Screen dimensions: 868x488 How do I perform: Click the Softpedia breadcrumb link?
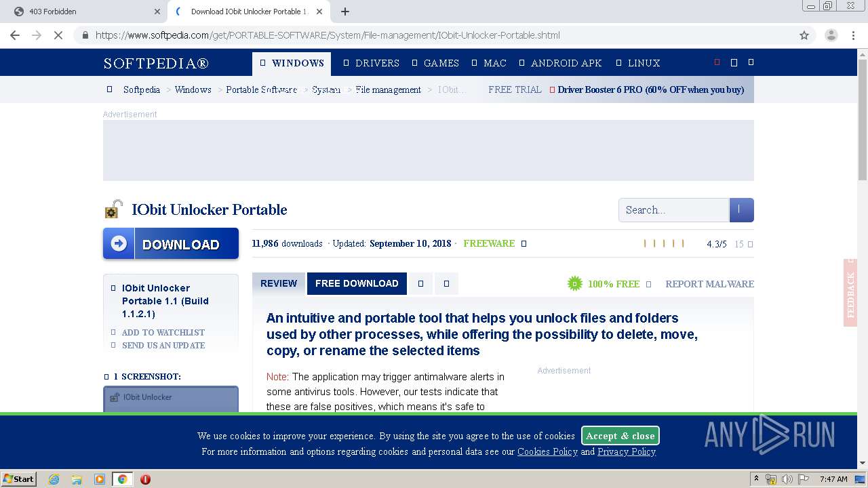pos(142,89)
